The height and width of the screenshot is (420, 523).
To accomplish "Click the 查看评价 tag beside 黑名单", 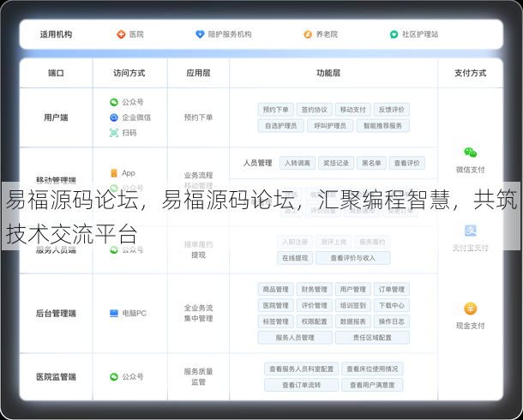I will point(407,163).
